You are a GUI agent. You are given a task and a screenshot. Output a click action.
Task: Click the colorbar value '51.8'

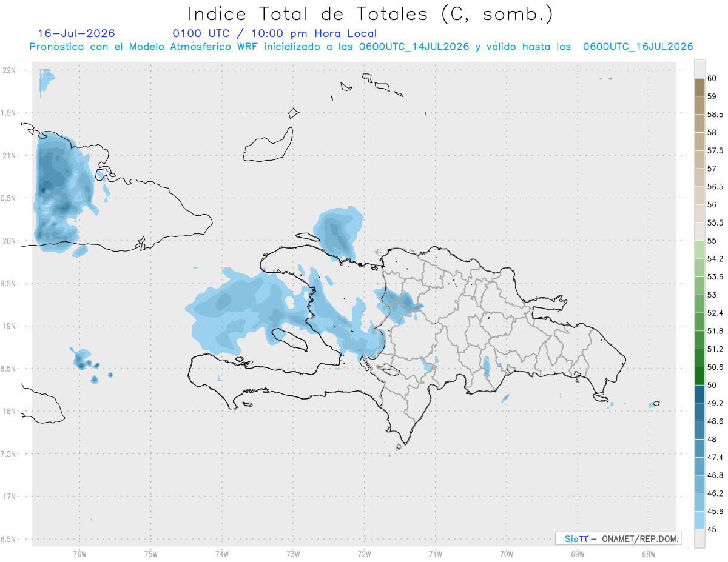coord(715,331)
